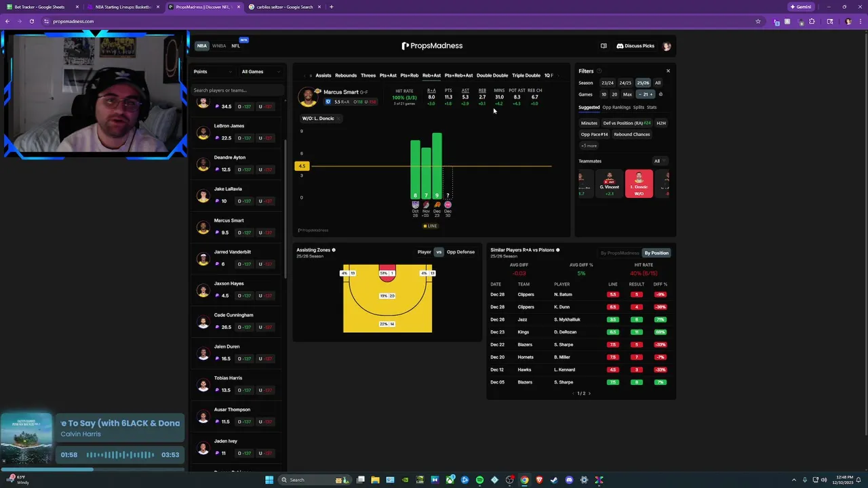Open Discord from the taskbar
This screenshot has width=868, height=488.
point(569,480)
